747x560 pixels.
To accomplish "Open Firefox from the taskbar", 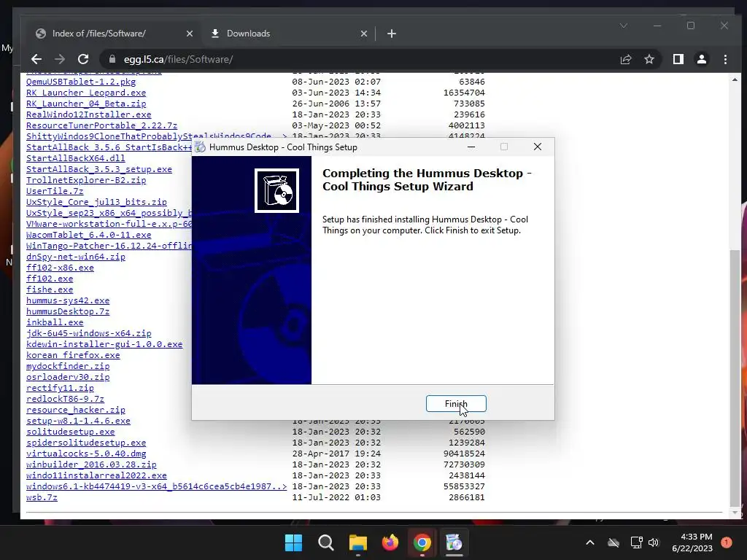I will [390, 542].
